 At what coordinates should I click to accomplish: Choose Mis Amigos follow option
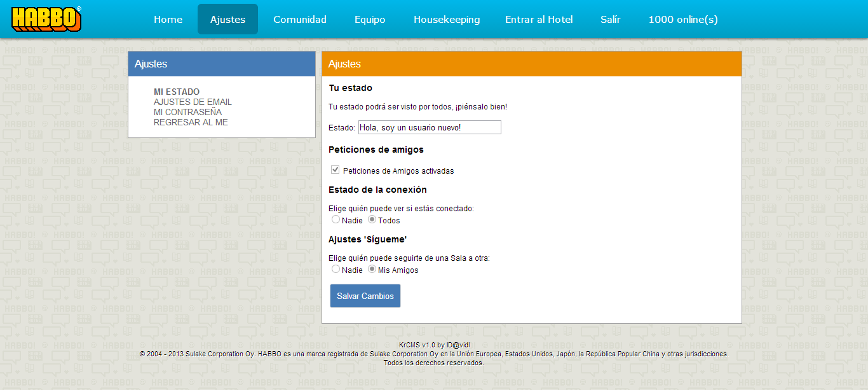(x=372, y=269)
